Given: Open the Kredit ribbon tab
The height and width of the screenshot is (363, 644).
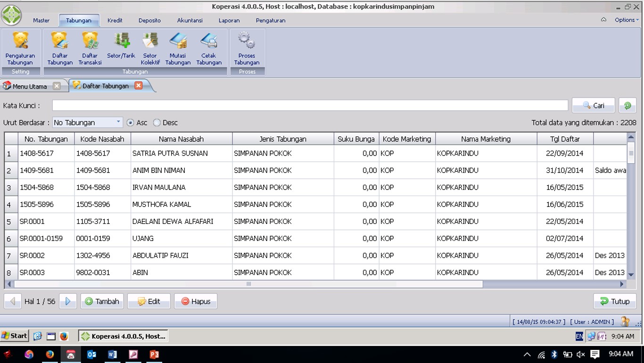Looking at the screenshot, I should click(115, 20).
